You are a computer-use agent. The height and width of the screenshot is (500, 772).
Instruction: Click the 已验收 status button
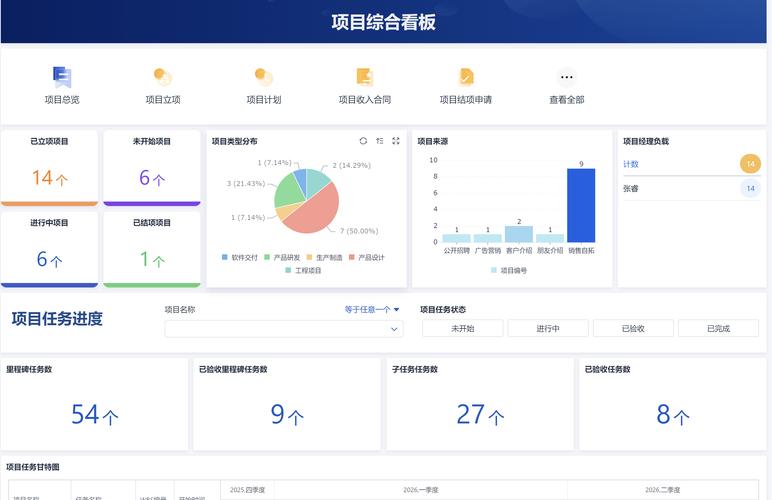tap(633, 328)
